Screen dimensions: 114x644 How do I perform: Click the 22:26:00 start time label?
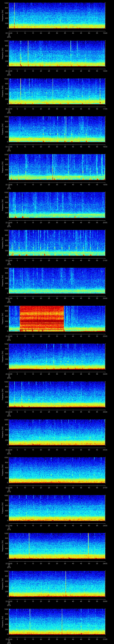coord(9,487)
